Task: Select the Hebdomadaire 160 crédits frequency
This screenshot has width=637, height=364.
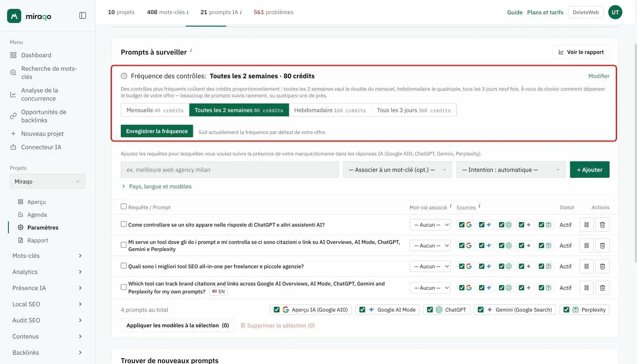Action: [x=330, y=110]
